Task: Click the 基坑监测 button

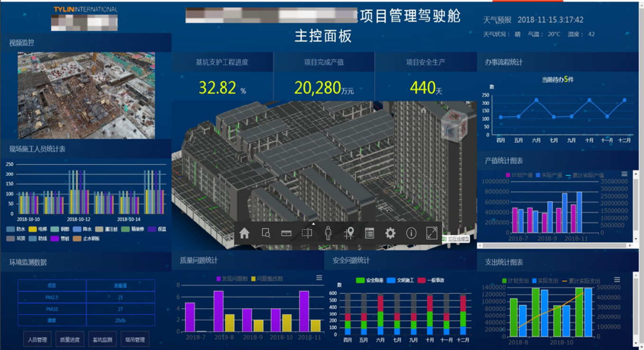Action: 102,340
